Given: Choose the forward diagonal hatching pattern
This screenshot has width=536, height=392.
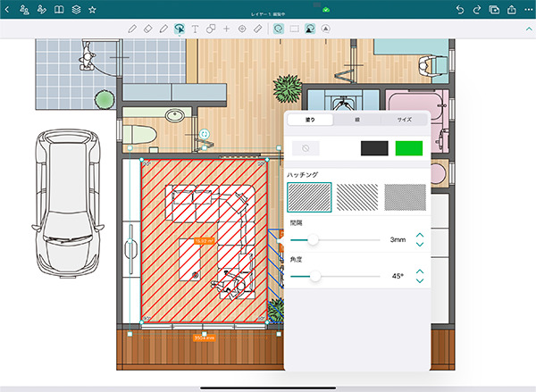Looking at the screenshot, I should pyautogui.click(x=309, y=196).
